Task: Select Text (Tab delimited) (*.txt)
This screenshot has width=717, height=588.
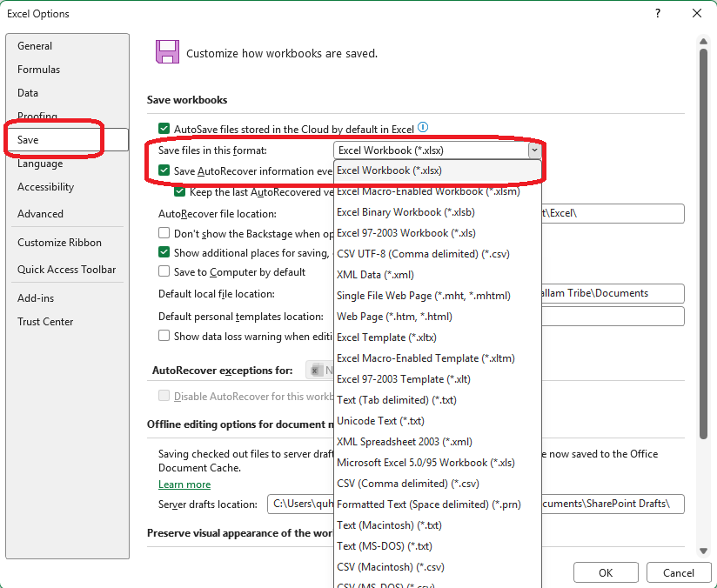Action: [438, 400]
